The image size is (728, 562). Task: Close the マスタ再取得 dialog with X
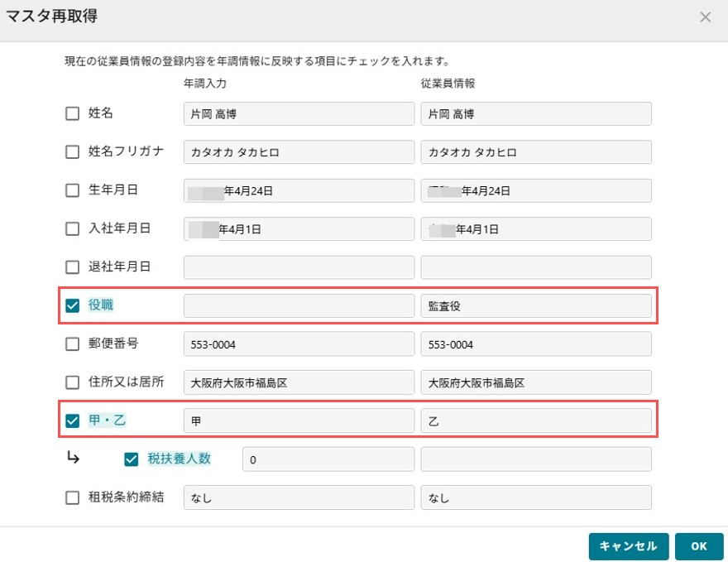click(x=705, y=17)
